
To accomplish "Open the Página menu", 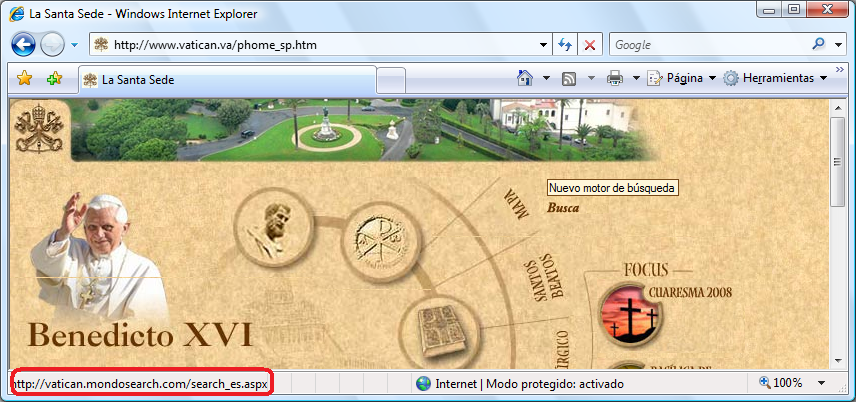I will point(681,79).
